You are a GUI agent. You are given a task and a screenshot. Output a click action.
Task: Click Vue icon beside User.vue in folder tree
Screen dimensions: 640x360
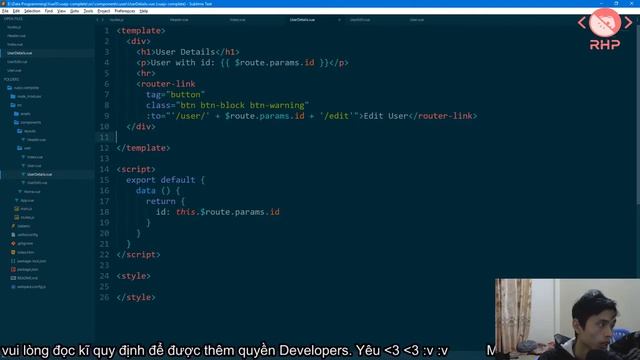[23, 166]
